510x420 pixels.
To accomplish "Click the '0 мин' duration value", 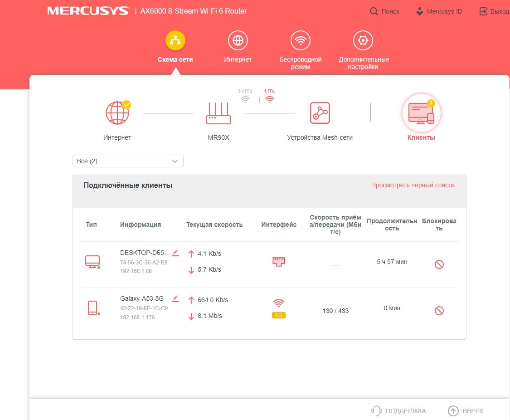I will (392, 308).
